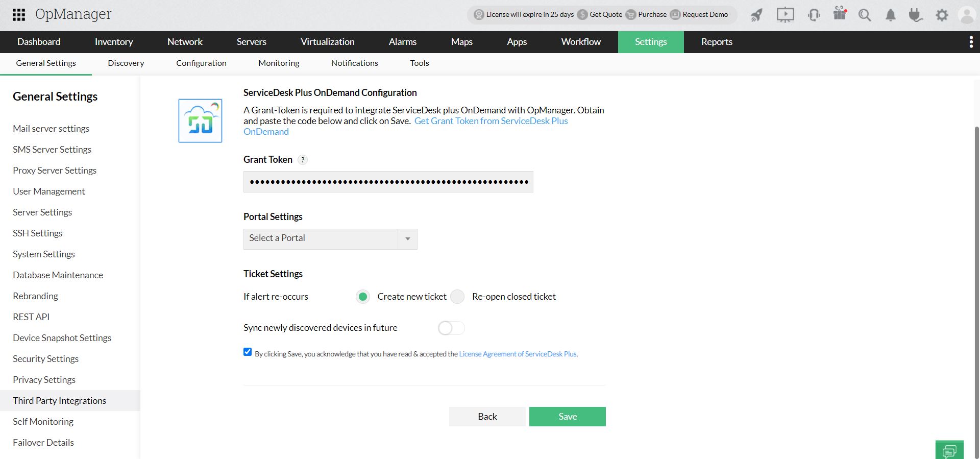This screenshot has width=980, height=459.
Task: Open Device Snapshot Settings
Action: (62, 338)
